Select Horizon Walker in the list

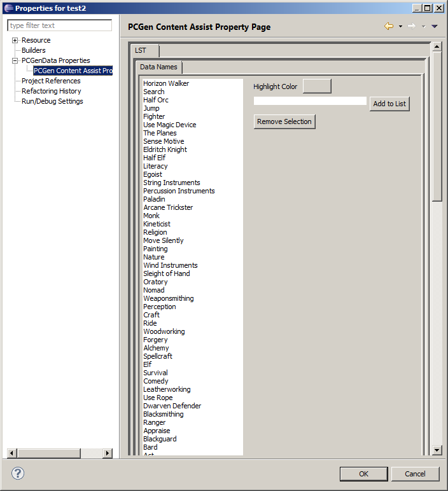pos(166,83)
